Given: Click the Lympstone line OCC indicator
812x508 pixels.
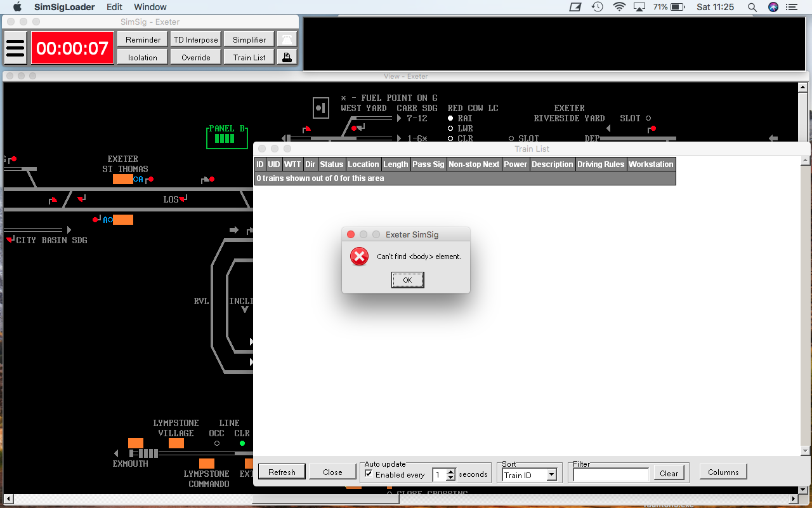Looking at the screenshot, I should (217, 443).
